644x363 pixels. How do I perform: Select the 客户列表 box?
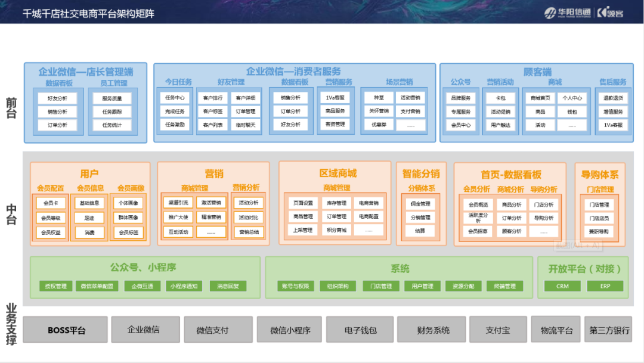tap(213, 125)
